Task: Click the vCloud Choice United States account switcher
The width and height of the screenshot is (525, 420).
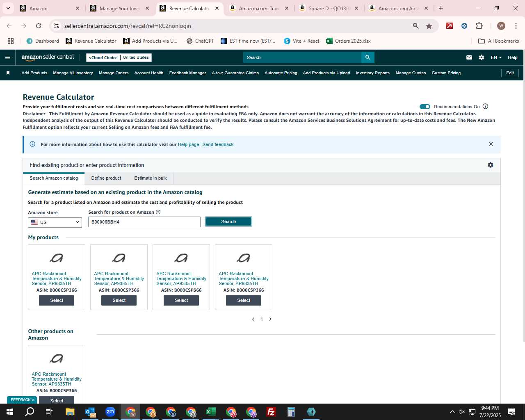Action: (119, 57)
